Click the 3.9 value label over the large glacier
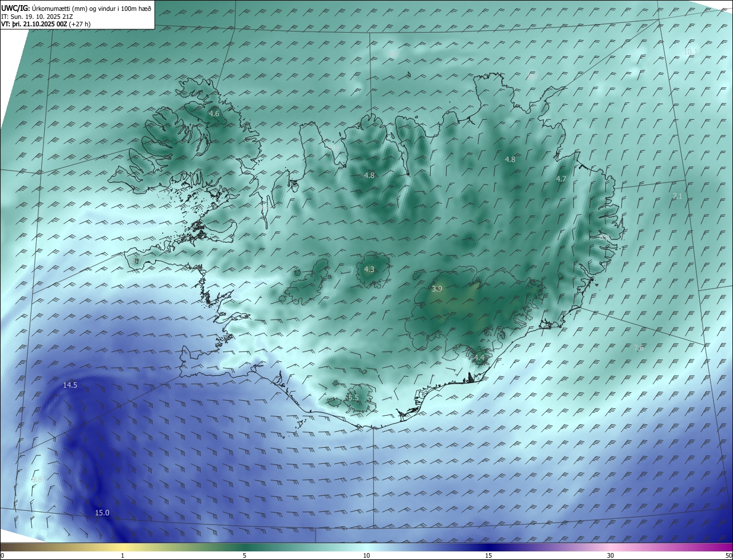The width and height of the screenshot is (733, 560). 437,289
